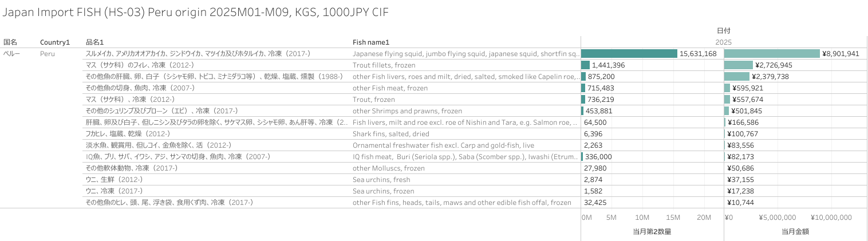This screenshot has width=868, height=241.
Task: Select the 品名1 column header
Action: [94, 42]
